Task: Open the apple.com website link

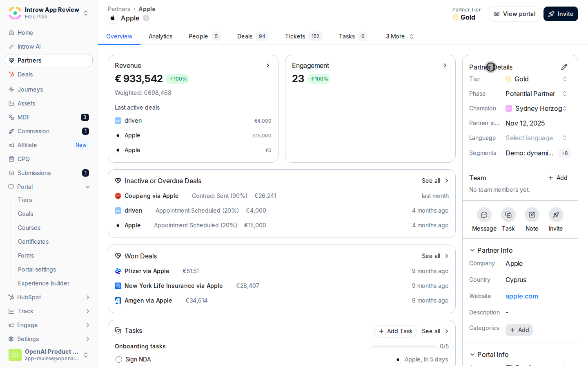Action: [522, 296]
